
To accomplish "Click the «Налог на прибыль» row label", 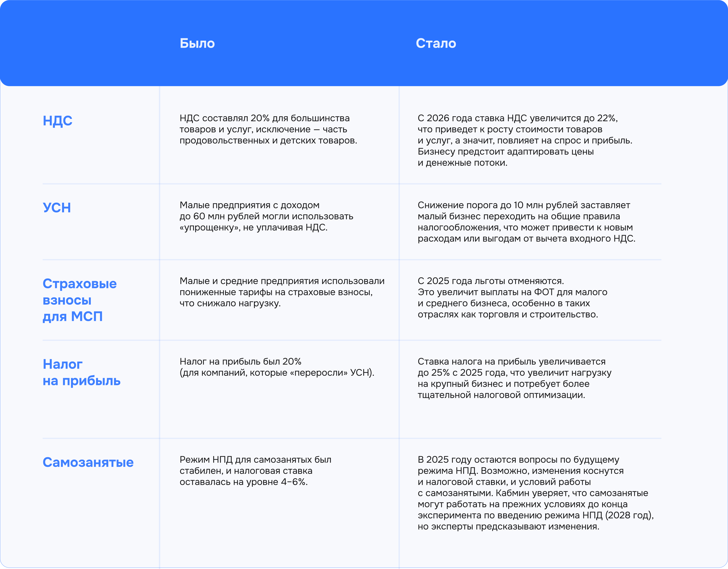I will [x=81, y=372].
